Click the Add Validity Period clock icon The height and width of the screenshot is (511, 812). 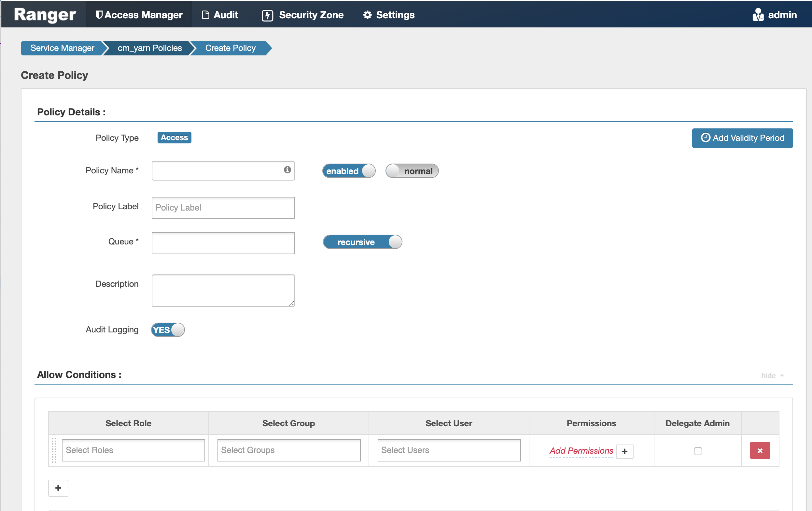tap(706, 138)
